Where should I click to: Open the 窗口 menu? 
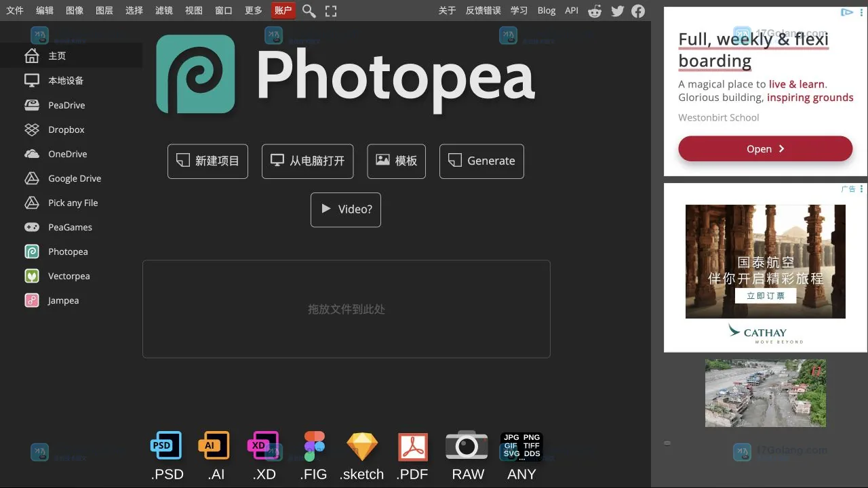point(224,10)
